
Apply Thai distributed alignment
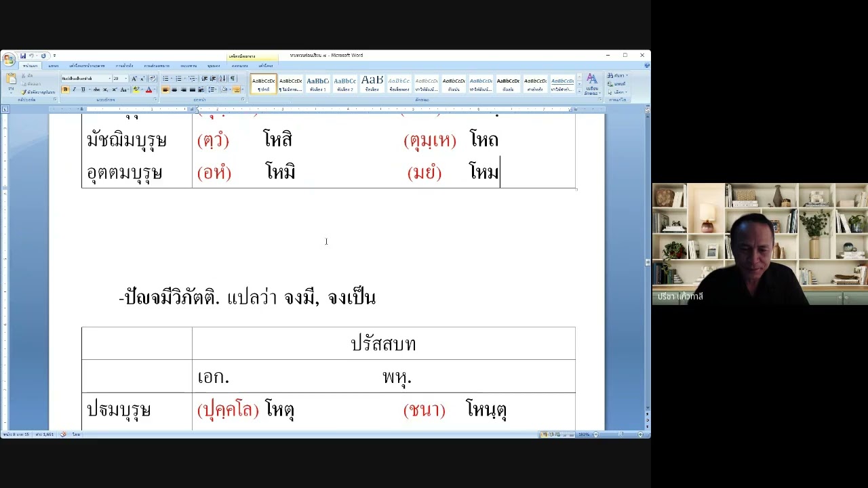tap(201, 89)
